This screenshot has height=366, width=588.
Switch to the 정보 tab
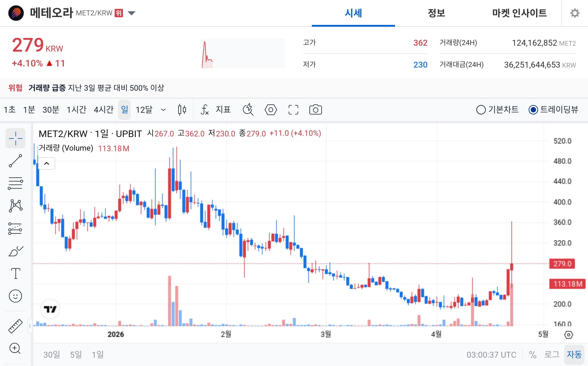(x=436, y=13)
